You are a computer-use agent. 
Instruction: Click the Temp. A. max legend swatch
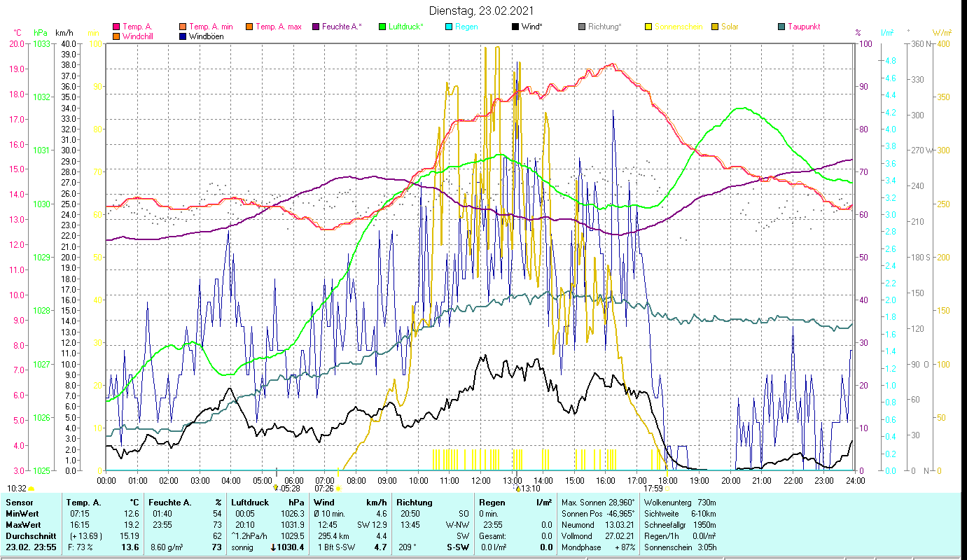pos(249,27)
